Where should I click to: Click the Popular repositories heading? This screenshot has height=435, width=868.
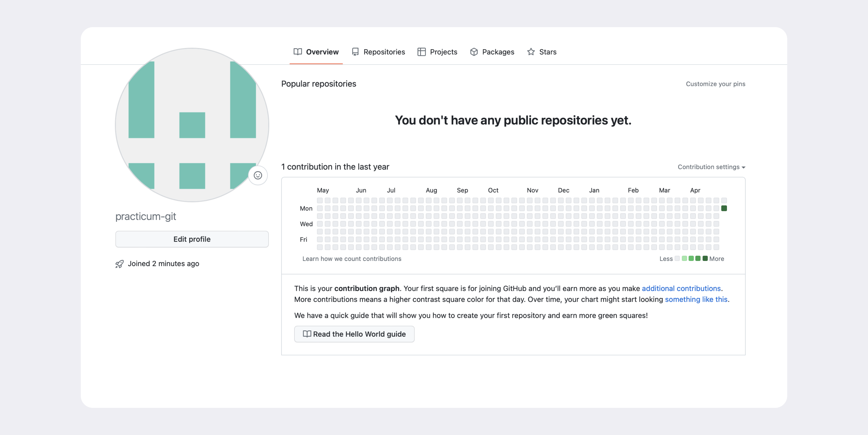coord(319,84)
